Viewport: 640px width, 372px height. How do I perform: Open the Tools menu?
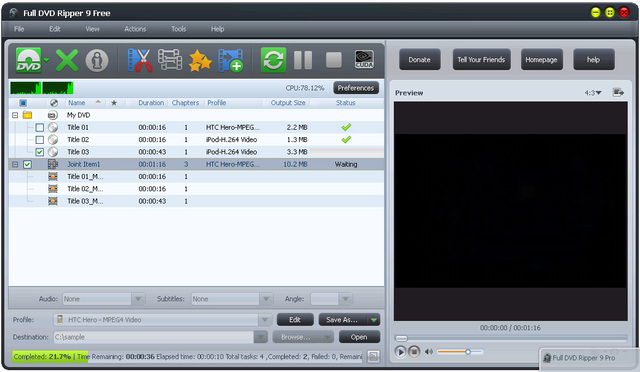tap(178, 29)
